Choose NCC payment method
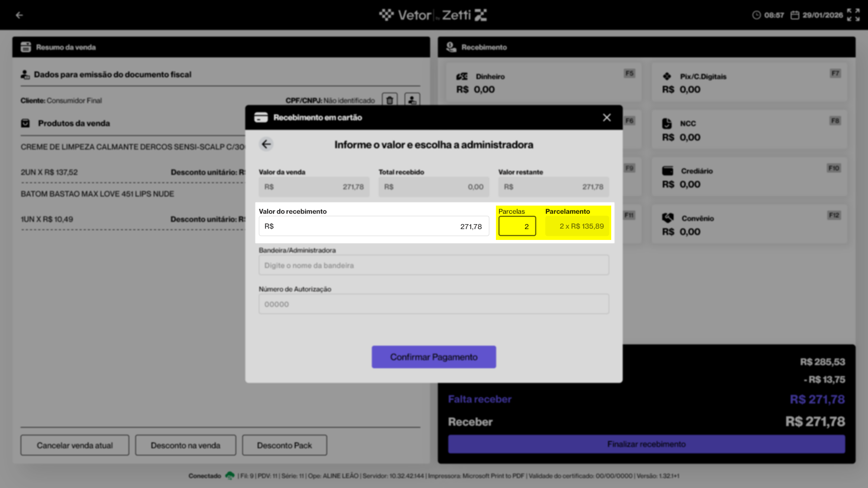 click(x=749, y=130)
